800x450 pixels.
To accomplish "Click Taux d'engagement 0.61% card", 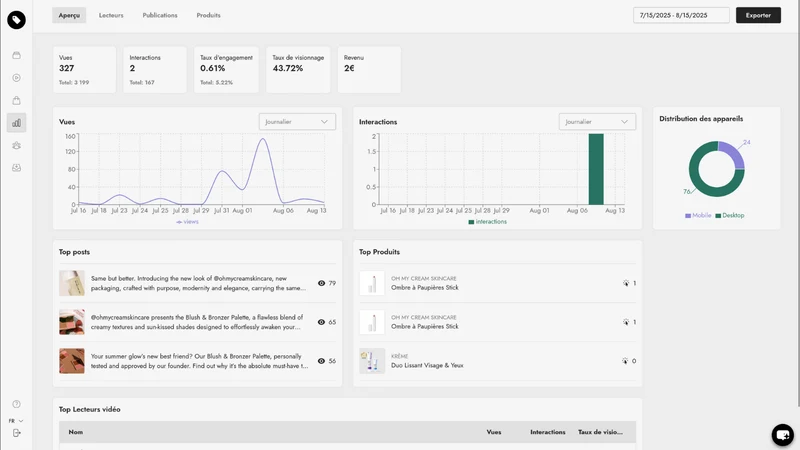I will 226,70.
